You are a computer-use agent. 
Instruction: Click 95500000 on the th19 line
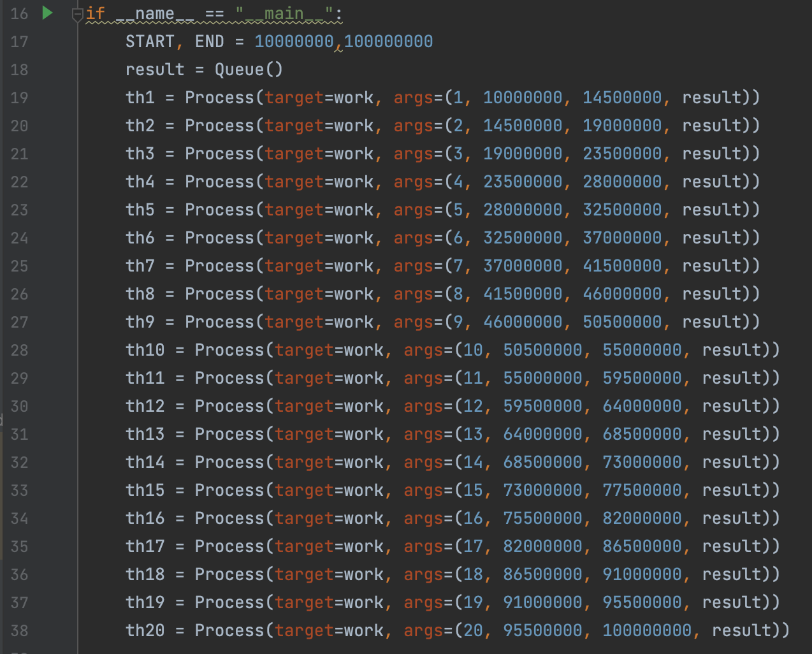click(x=642, y=603)
